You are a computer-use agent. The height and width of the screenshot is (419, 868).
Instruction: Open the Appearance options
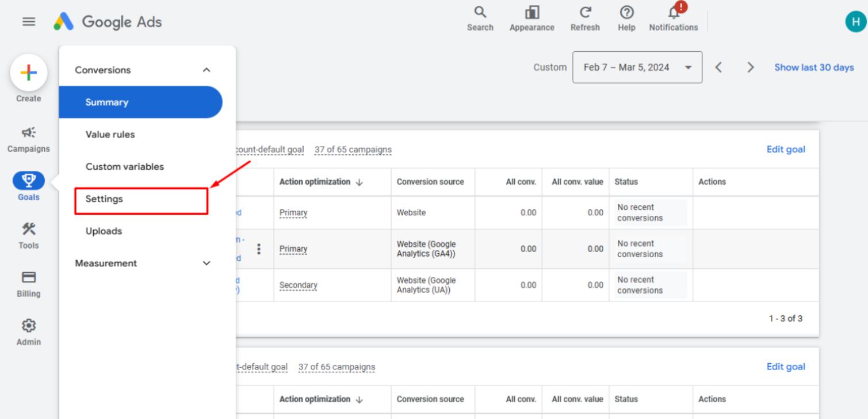tap(532, 19)
